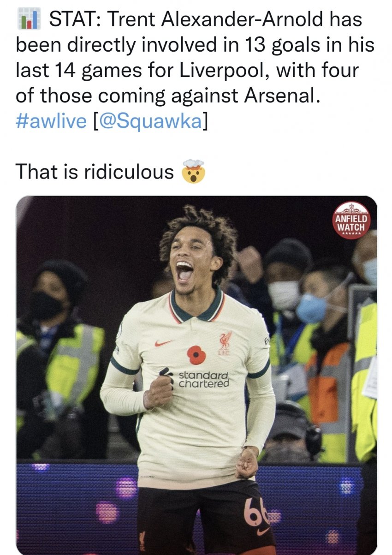Click the red poppy on the shirt
Image resolution: width=392 pixels, height=555 pixels.
[196, 354]
